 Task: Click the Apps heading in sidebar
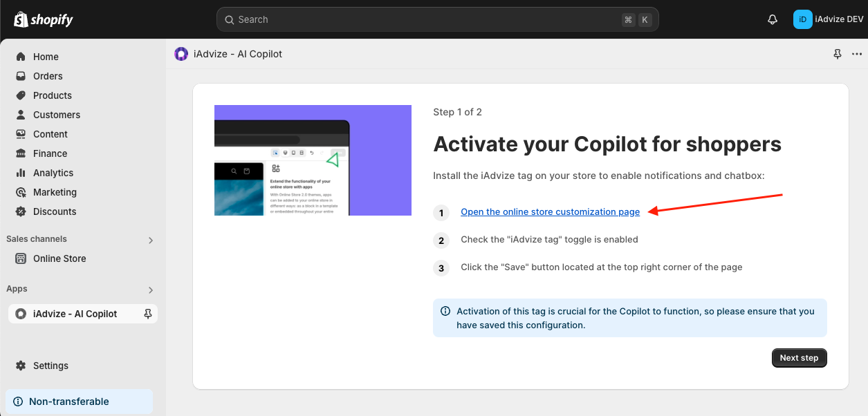click(x=17, y=289)
